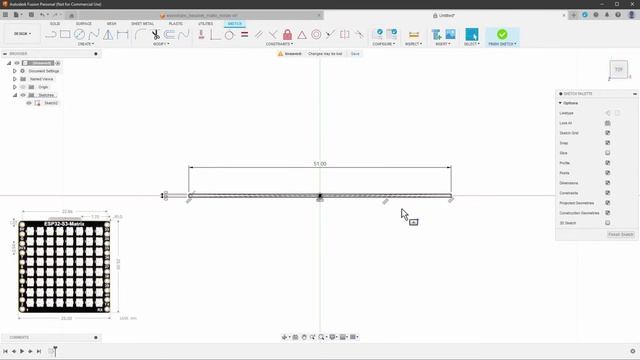Open the Configure dropdown menu

(x=384, y=44)
